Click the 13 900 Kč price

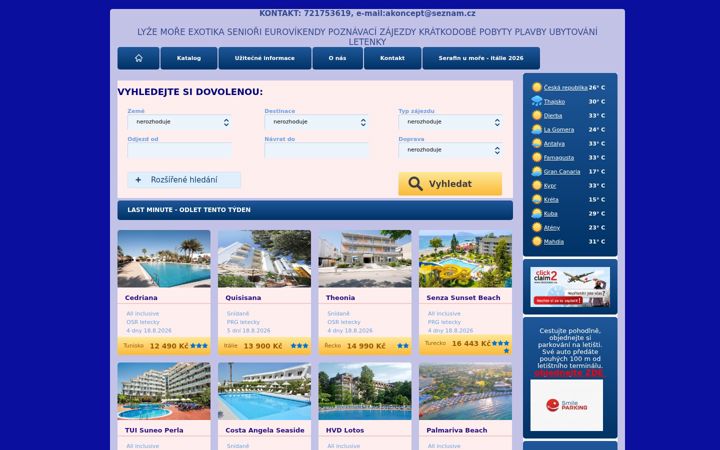(x=263, y=346)
